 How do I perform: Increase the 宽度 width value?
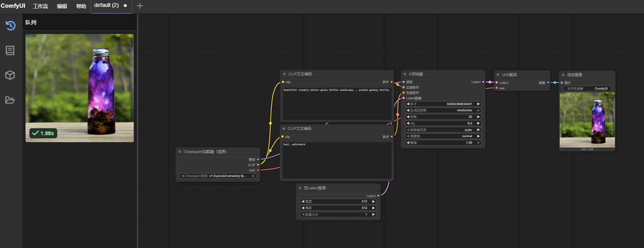pyautogui.click(x=373, y=201)
